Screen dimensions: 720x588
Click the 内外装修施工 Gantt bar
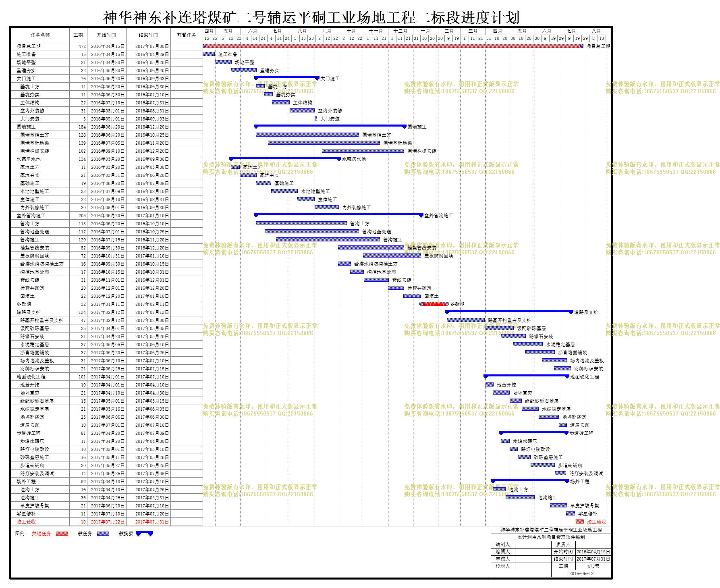tap(327, 207)
